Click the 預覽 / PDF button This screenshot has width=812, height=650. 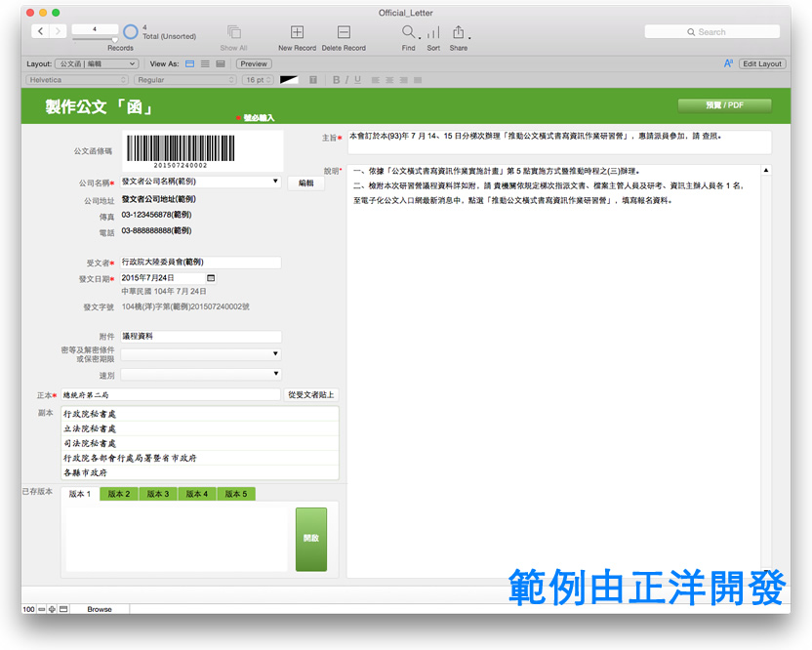point(723,103)
